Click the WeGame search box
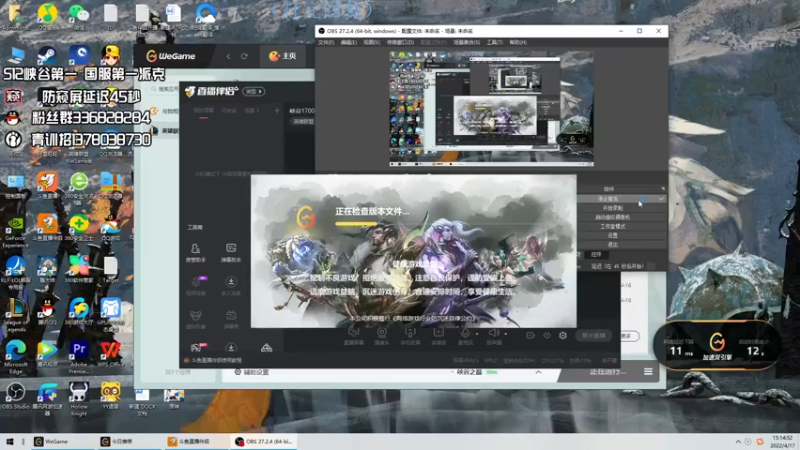The image size is (800, 450). pos(167,89)
